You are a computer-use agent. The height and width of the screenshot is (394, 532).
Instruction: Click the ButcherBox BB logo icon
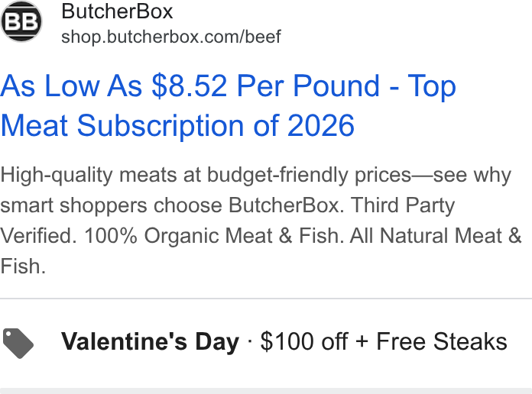(x=21, y=21)
